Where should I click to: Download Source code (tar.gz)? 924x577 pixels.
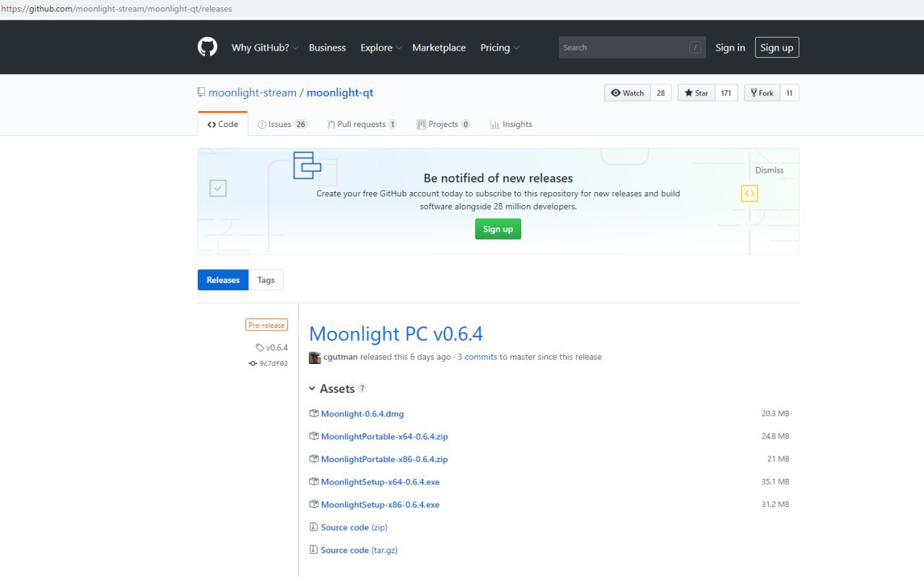(359, 550)
